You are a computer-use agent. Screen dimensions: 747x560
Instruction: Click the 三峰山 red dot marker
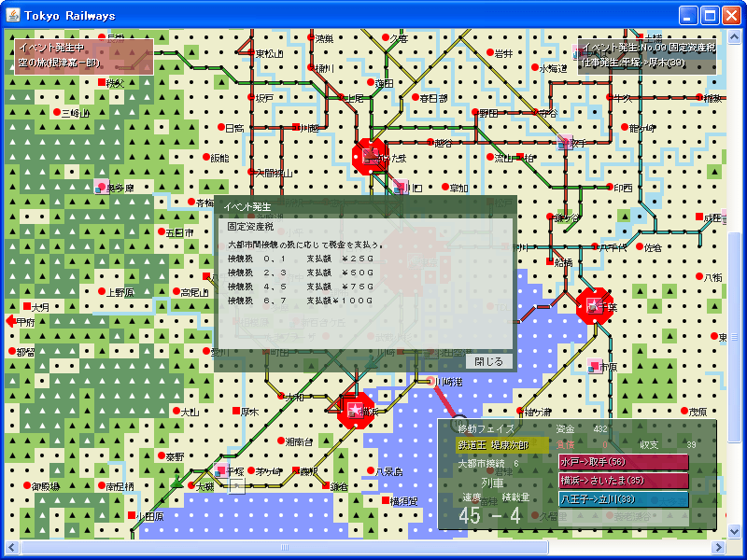tap(57, 112)
